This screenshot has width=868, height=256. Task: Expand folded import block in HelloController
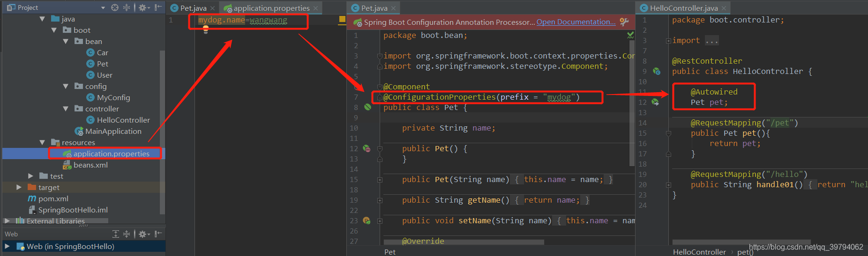point(668,41)
